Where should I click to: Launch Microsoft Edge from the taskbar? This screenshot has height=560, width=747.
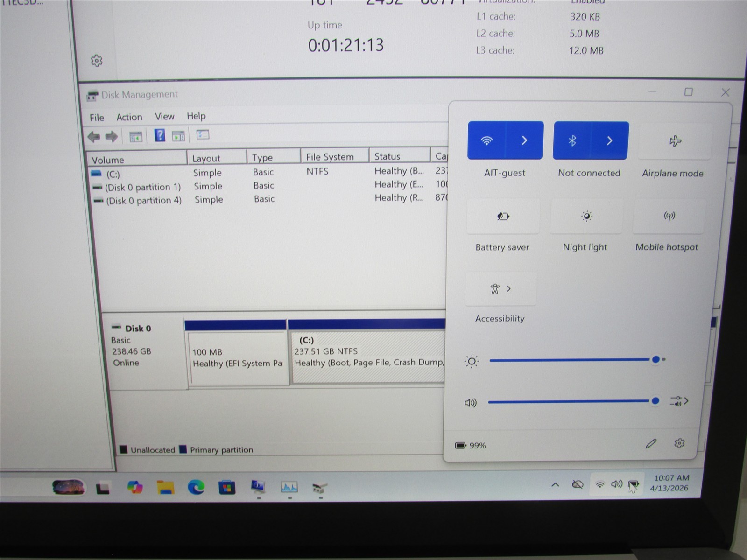point(196,488)
